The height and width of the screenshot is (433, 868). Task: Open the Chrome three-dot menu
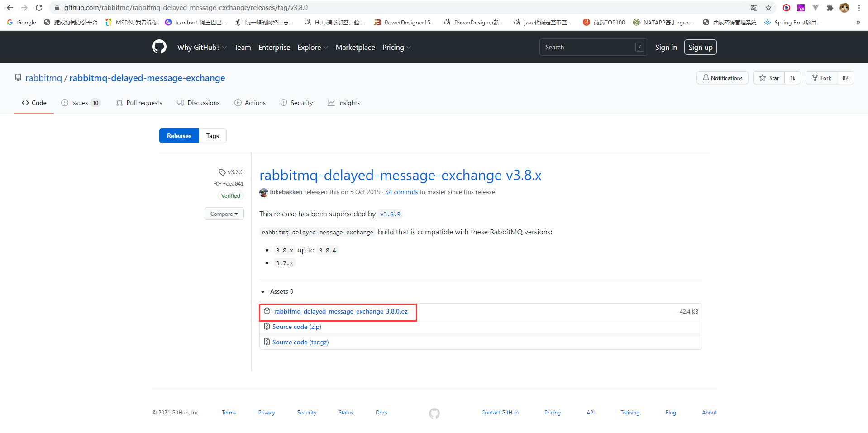(859, 8)
